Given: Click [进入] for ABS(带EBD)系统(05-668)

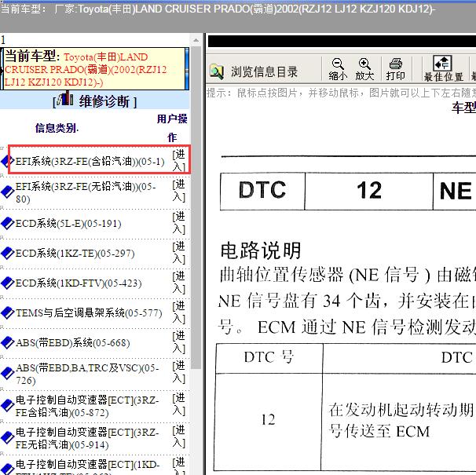Looking at the screenshot, I should click(x=179, y=342).
